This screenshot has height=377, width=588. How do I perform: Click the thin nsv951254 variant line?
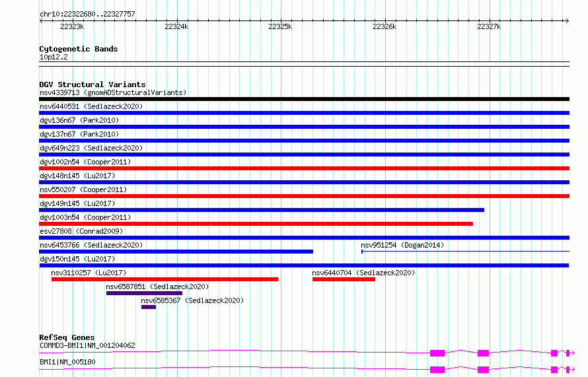pos(465,252)
